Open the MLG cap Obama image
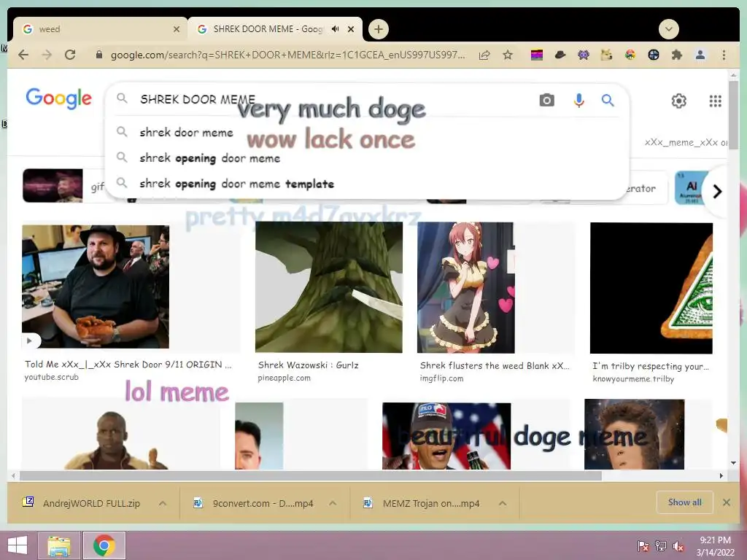The height and width of the screenshot is (560, 747). click(446, 436)
